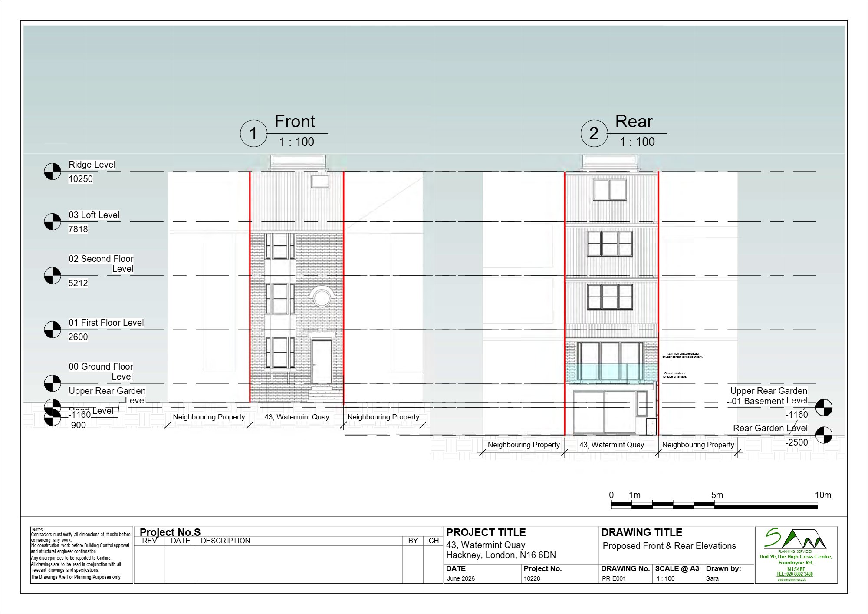Click the 03 Loft Level datum marker symbol
Viewport: 868px width, 614px height.
[x=53, y=221]
